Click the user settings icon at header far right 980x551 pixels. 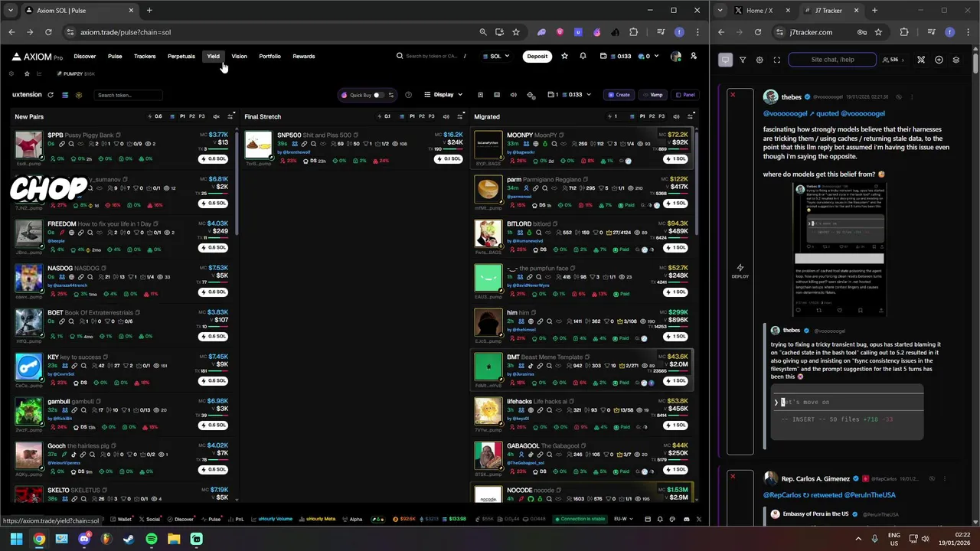[694, 56]
